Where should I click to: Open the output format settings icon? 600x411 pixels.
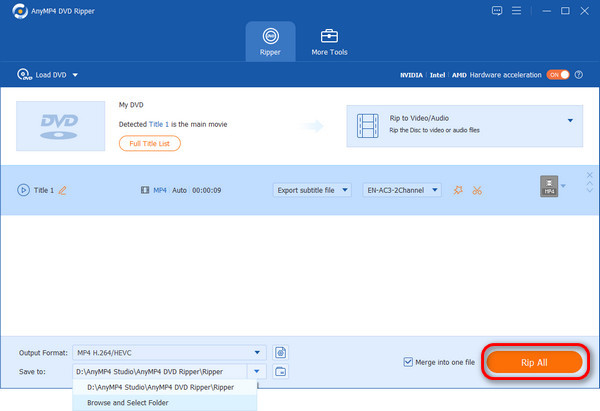(x=281, y=352)
